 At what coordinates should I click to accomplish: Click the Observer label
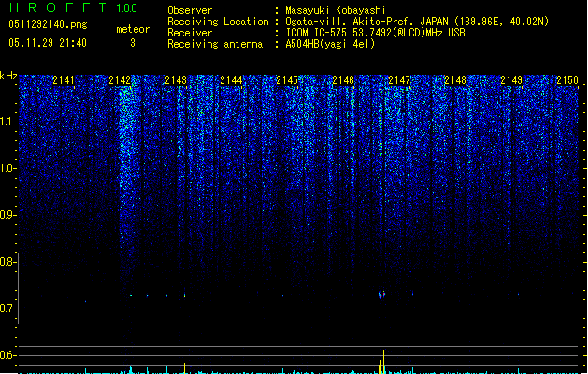pyautogui.click(x=190, y=10)
